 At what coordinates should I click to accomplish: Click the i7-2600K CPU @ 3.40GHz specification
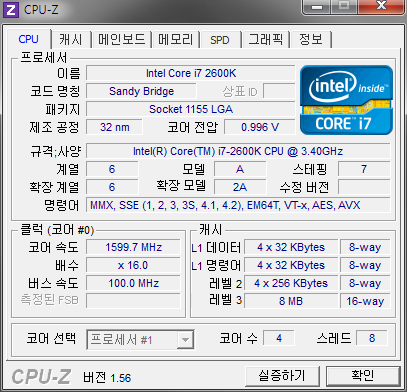(x=238, y=151)
